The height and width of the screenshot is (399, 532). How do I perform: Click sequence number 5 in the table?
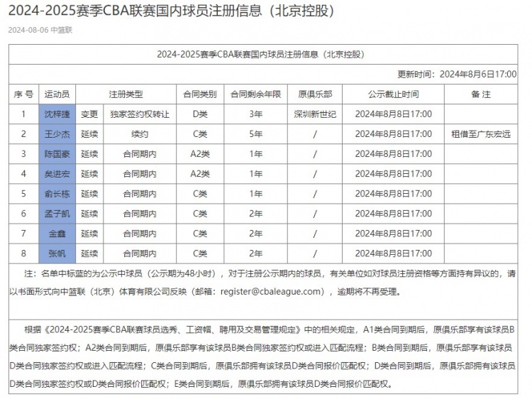pos(23,194)
